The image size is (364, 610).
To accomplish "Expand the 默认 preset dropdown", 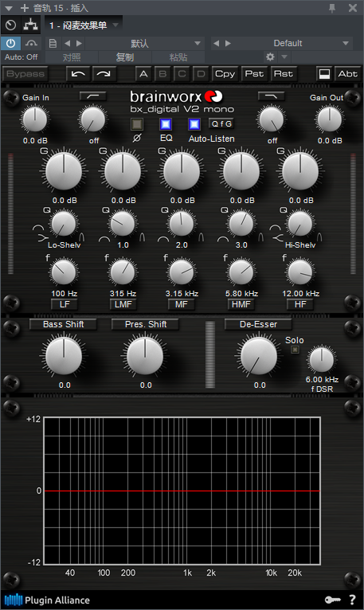I will pyautogui.click(x=198, y=43).
